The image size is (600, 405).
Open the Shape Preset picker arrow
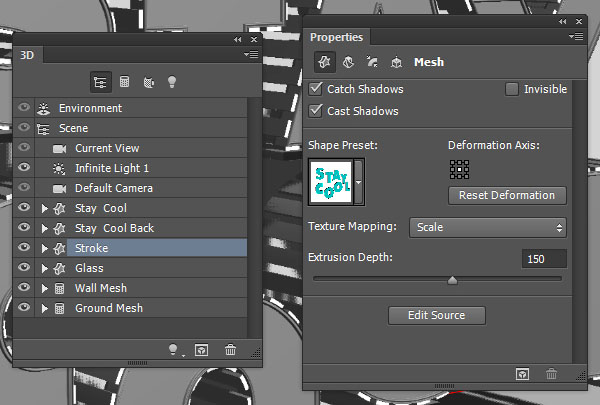point(359,182)
